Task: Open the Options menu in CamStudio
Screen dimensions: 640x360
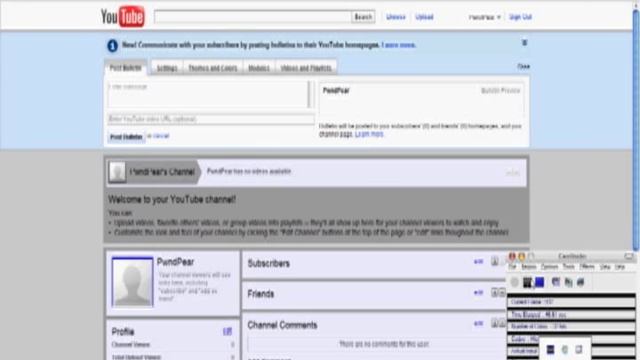Action: pos(549,267)
